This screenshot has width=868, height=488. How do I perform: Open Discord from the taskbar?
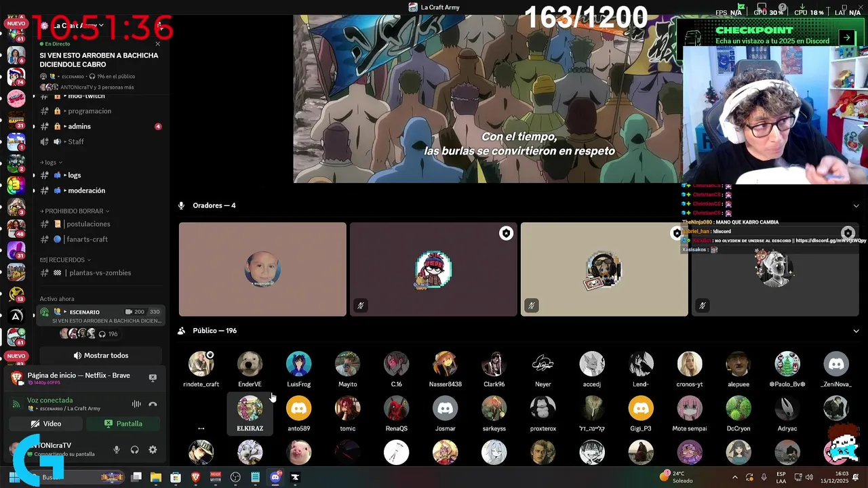coord(275,477)
